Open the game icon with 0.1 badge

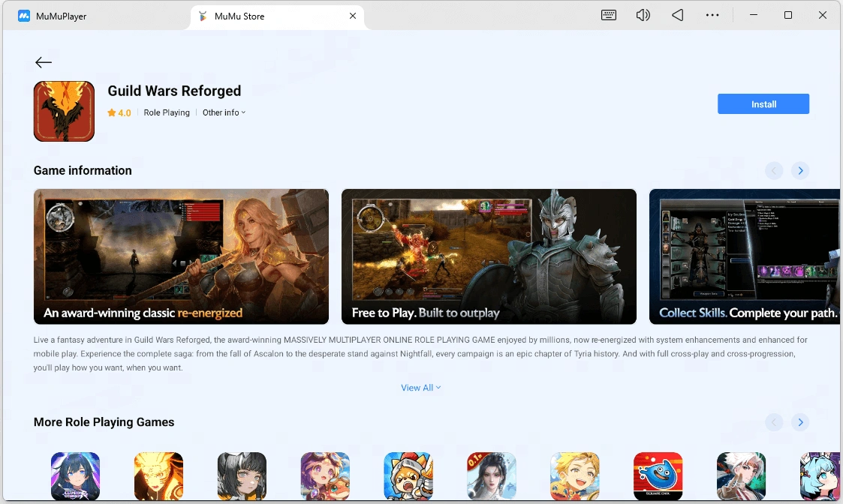pos(492,476)
